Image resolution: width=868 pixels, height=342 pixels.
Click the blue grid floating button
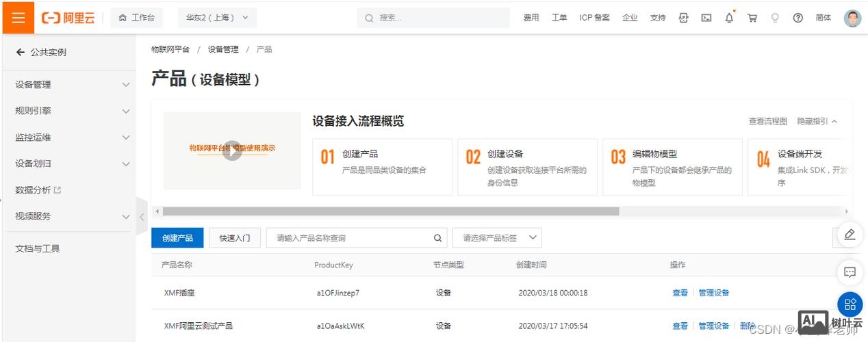(850, 304)
